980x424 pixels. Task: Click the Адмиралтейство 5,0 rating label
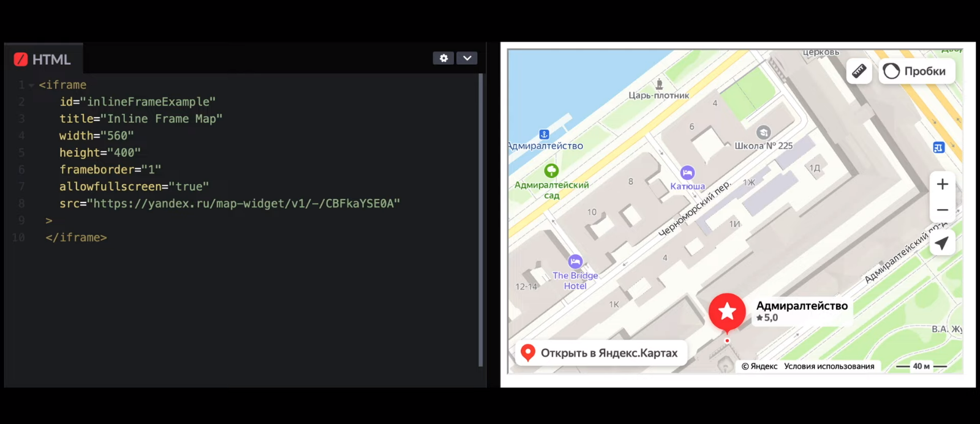[x=802, y=311]
